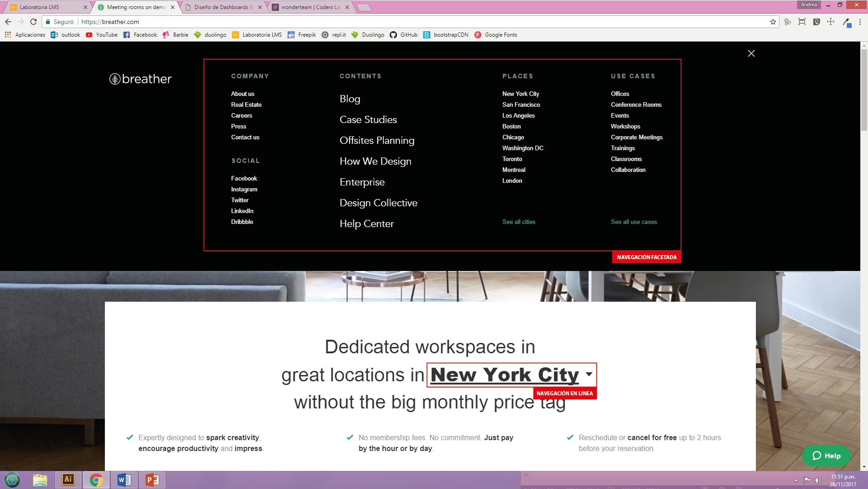Image resolution: width=868 pixels, height=489 pixels.
Task: Click See all use cases
Action: [633, 222]
